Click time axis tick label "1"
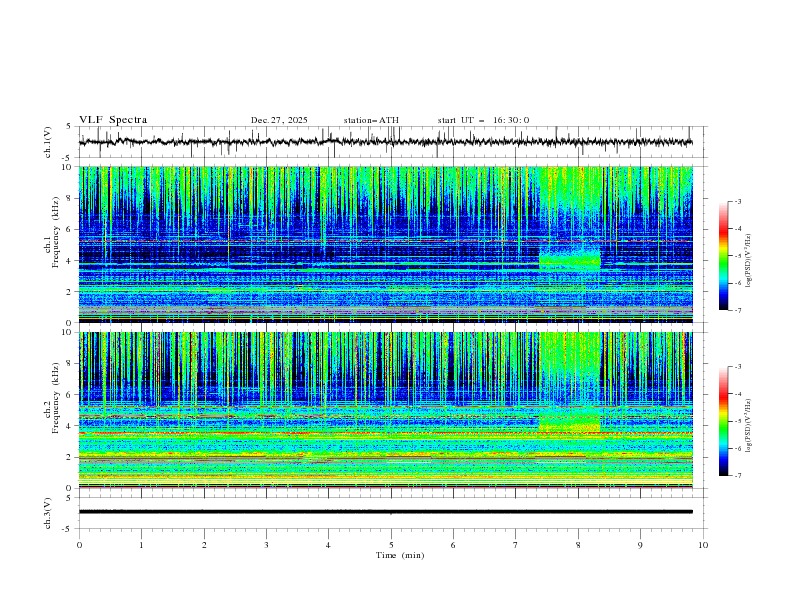 [141, 545]
